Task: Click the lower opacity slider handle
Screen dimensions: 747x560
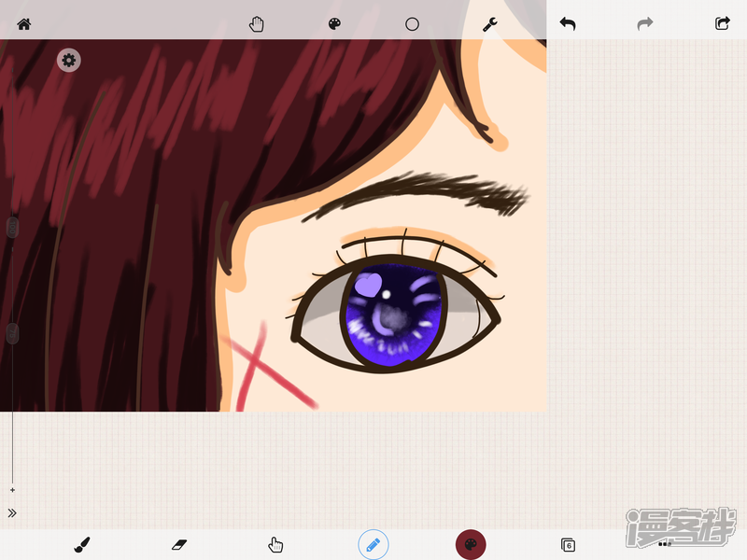Action: click(x=12, y=333)
